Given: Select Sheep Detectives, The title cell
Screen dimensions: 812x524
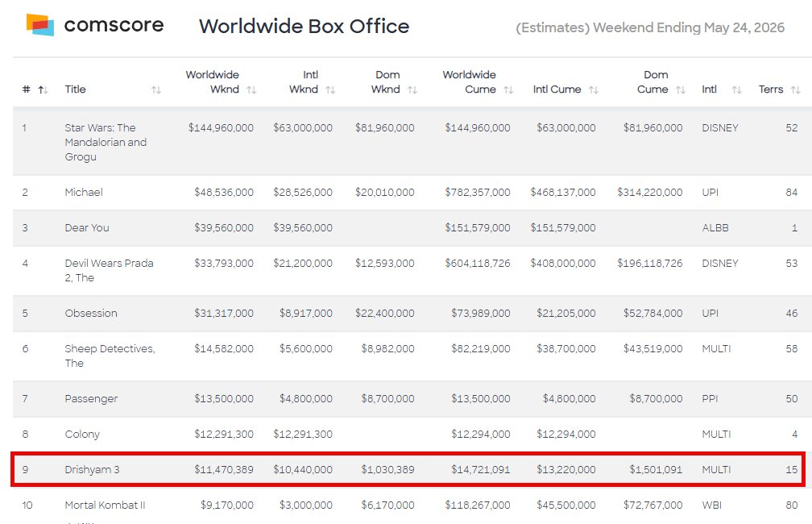Looking at the screenshot, I should [110, 356].
